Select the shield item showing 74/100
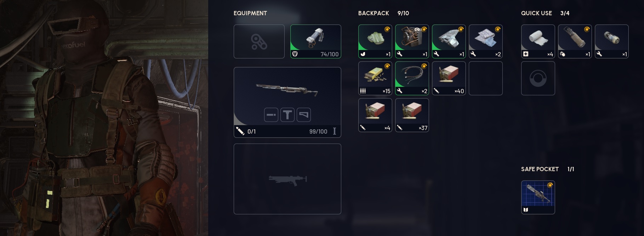The width and height of the screenshot is (644, 236). pos(315,41)
